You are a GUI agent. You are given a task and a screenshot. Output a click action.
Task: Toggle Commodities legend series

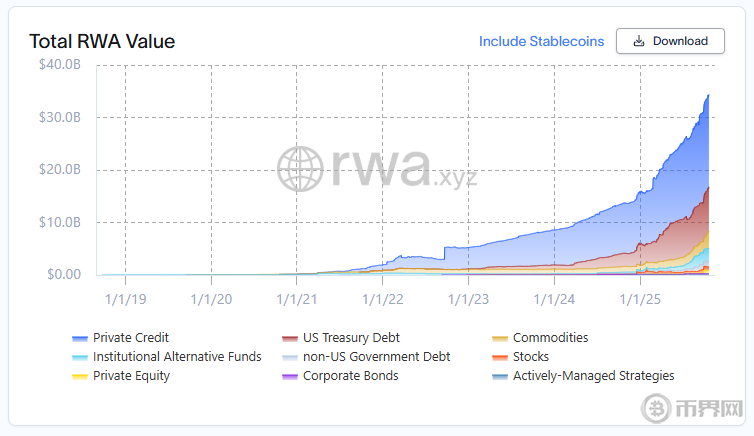click(550, 338)
